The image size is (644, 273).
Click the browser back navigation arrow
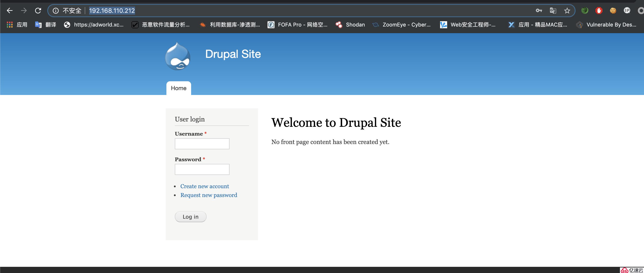click(x=9, y=10)
